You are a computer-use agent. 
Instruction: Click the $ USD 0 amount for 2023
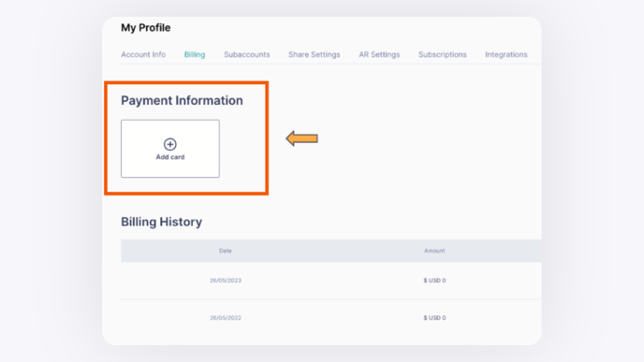click(434, 281)
